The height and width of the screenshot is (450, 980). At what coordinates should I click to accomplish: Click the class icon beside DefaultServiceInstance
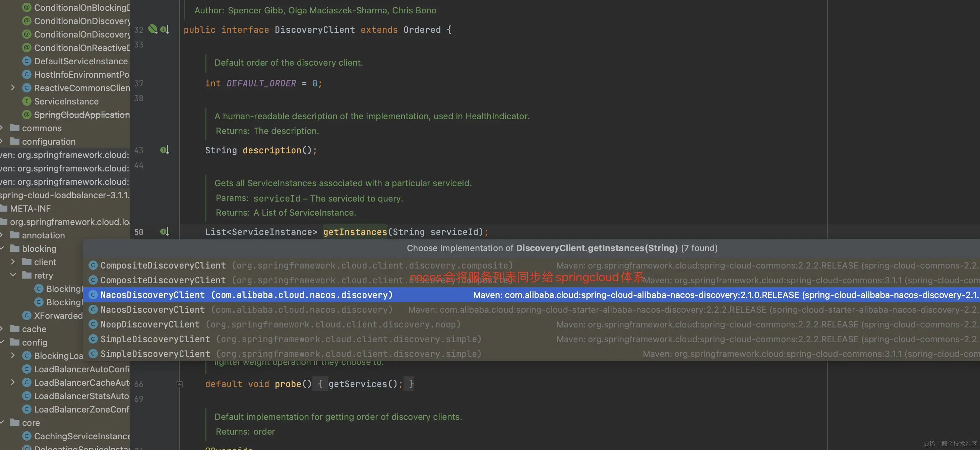tap(26, 61)
